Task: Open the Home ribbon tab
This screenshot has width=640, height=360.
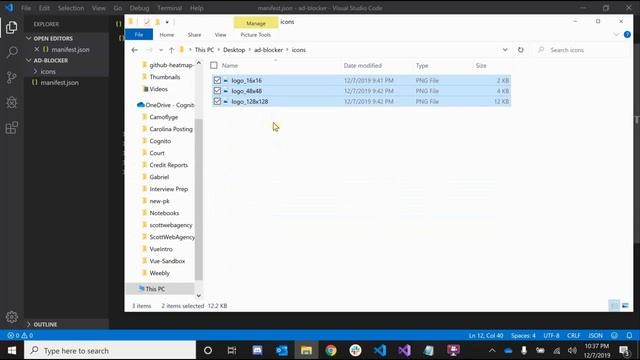Action: coord(167,35)
